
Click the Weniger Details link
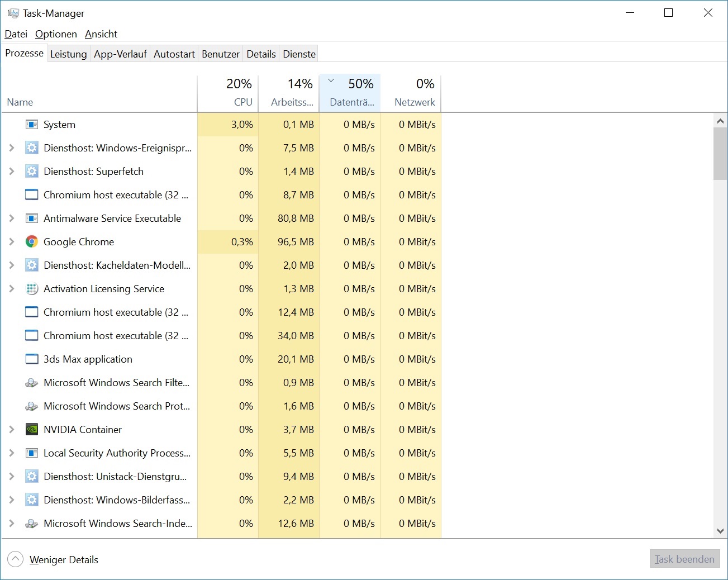64,560
